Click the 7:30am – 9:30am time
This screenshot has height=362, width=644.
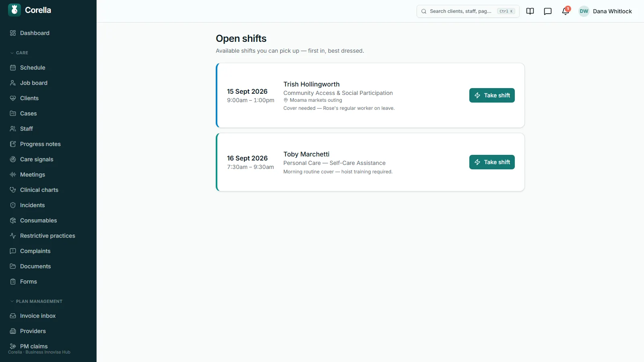(250, 167)
